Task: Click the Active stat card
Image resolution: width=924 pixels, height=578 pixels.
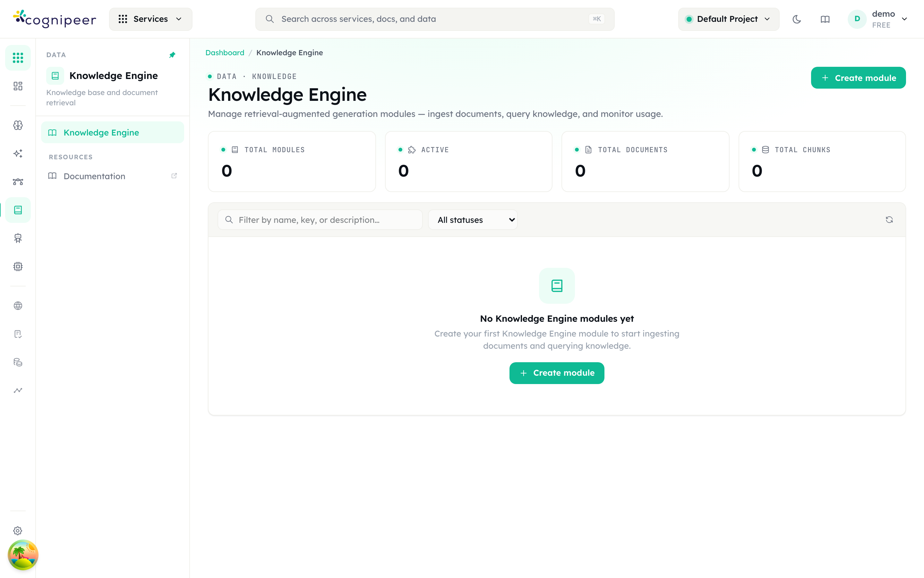Action: [x=468, y=162]
